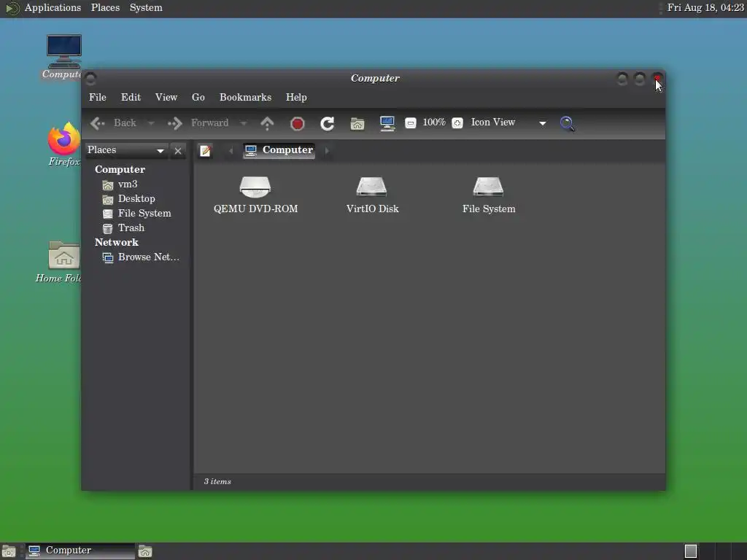The height and width of the screenshot is (560, 747).
Task: Open QEMU DVD-ROM drive icon
Action: 255,194
